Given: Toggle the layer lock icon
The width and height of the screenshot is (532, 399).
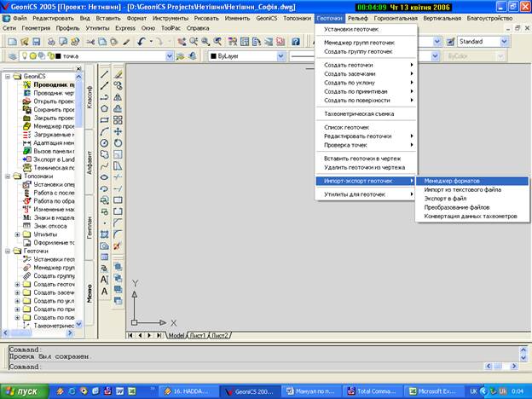Looking at the screenshot, I should pyautogui.click(x=50, y=56).
